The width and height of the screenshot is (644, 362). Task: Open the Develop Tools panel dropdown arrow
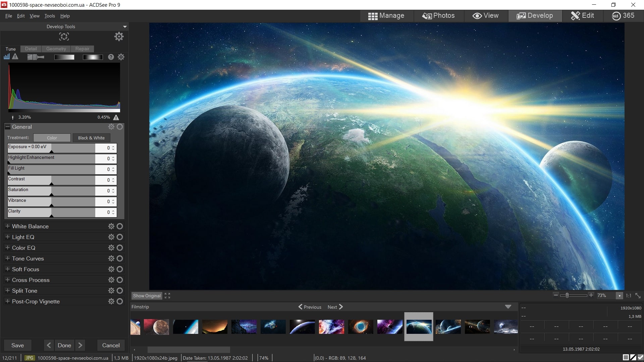[x=125, y=27]
